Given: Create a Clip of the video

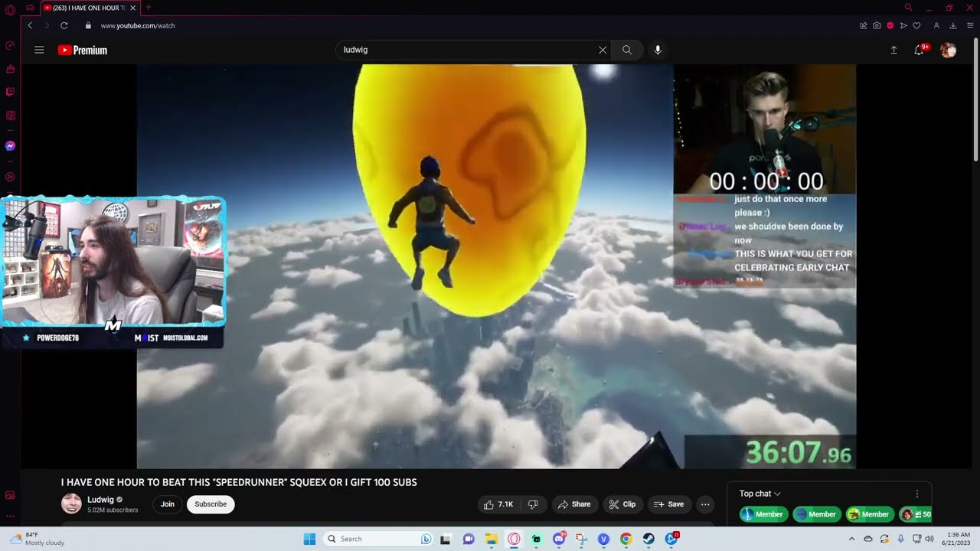Looking at the screenshot, I should (622, 504).
